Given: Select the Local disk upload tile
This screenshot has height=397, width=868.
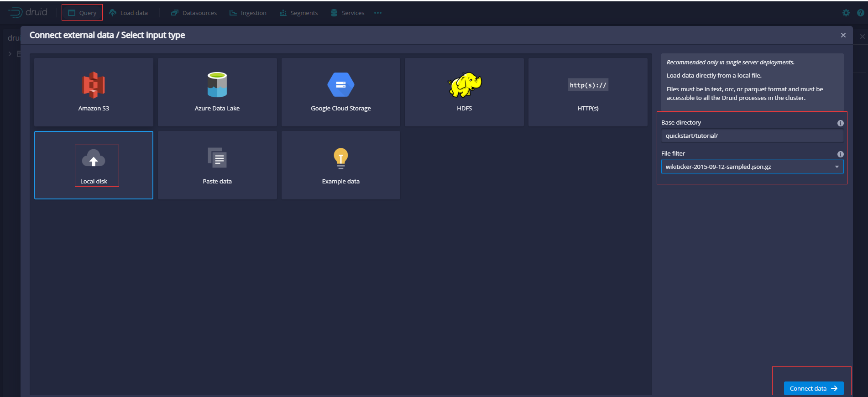Looking at the screenshot, I should click(x=94, y=165).
